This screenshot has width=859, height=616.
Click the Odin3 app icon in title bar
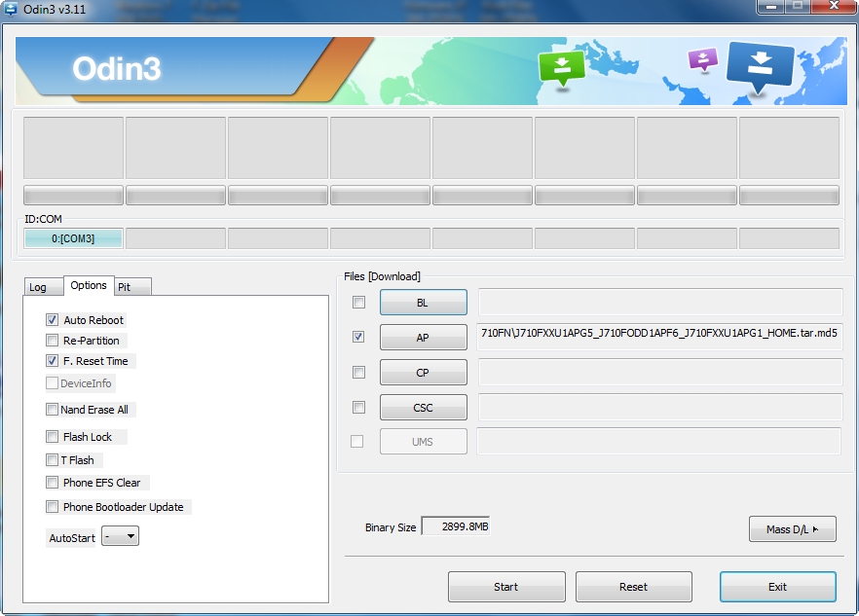coord(10,9)
